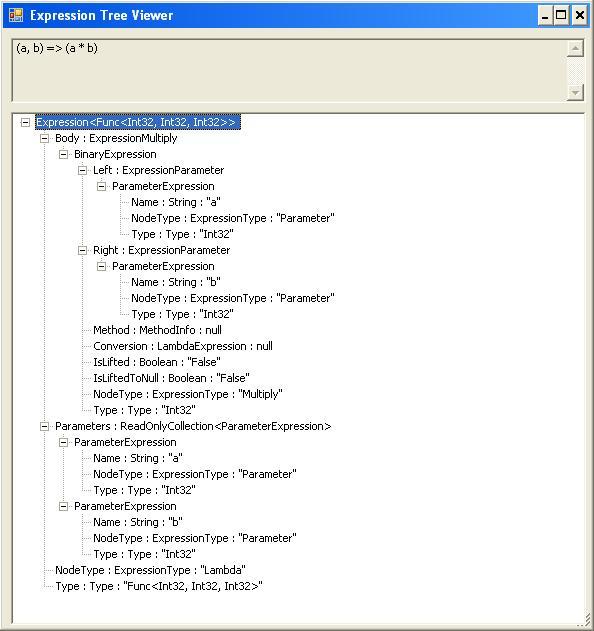Collapse the Left : ExpressionParameter node
Screen dimensions: 594x631
click(82, 171)
